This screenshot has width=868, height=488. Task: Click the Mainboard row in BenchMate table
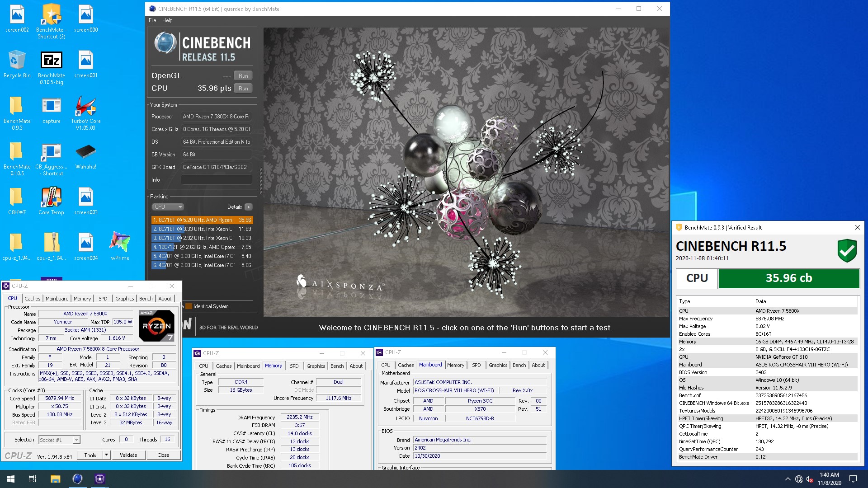click(x=767, y=365)
